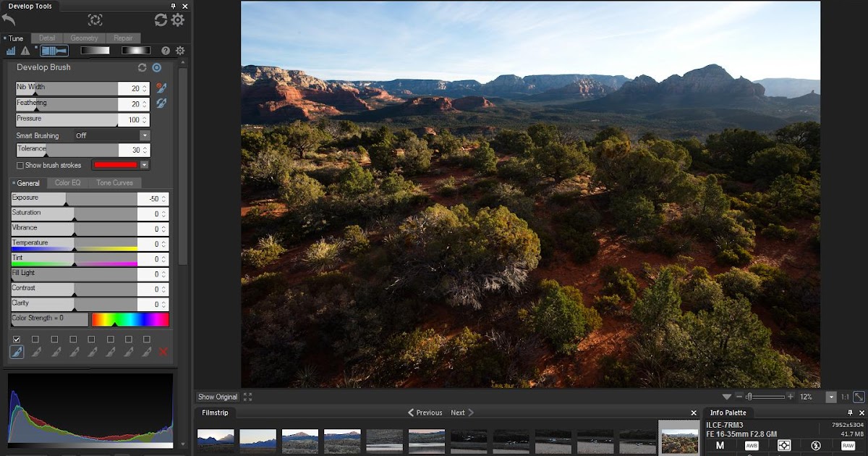Click the zoom out minus icon
The image size is (868, 456).
click(x=739, y=397)
